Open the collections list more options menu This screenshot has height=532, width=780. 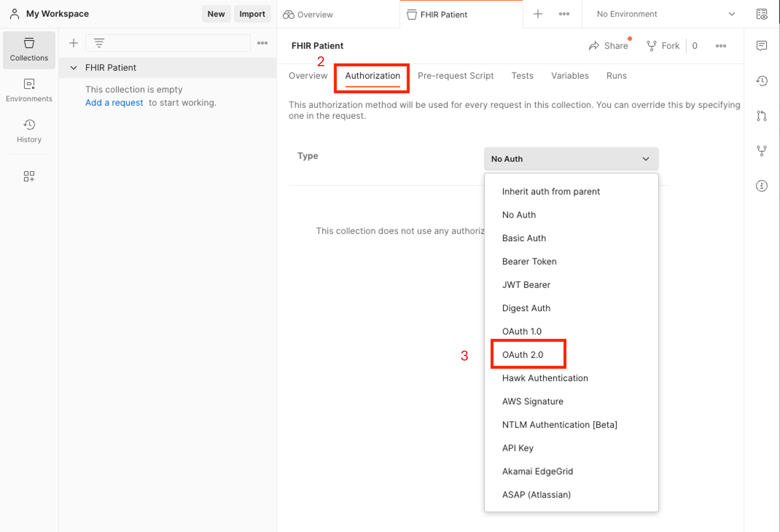(262, 43)
